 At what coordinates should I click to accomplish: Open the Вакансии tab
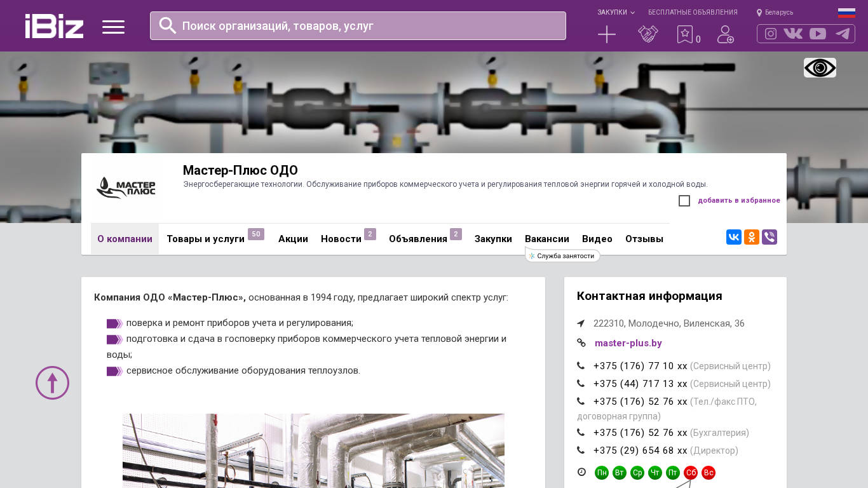(547, 239)
